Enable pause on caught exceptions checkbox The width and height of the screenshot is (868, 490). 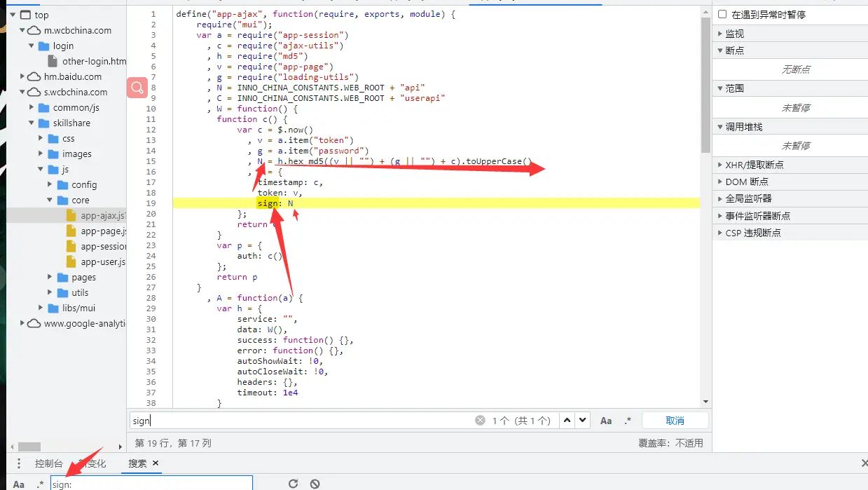pos(722,15)
